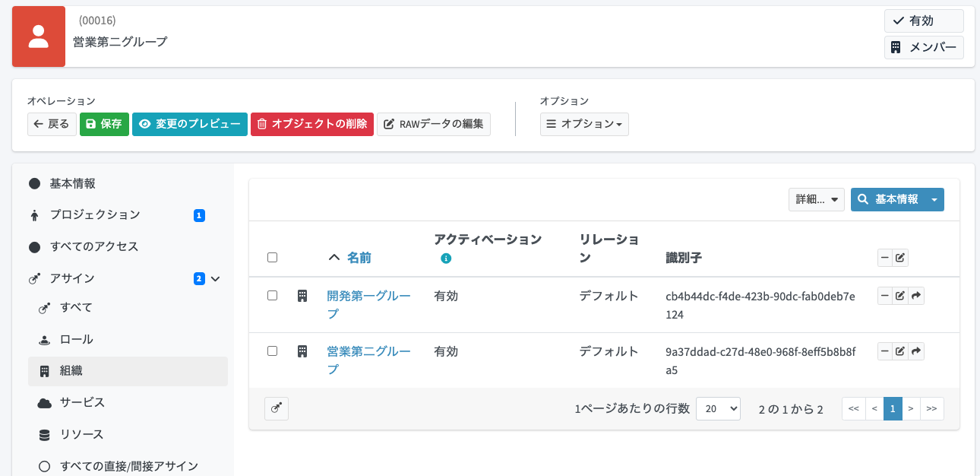This screenshot has width=980, height=476.
Task: Toggle the select-all checkbox in header
Action: 273,258
